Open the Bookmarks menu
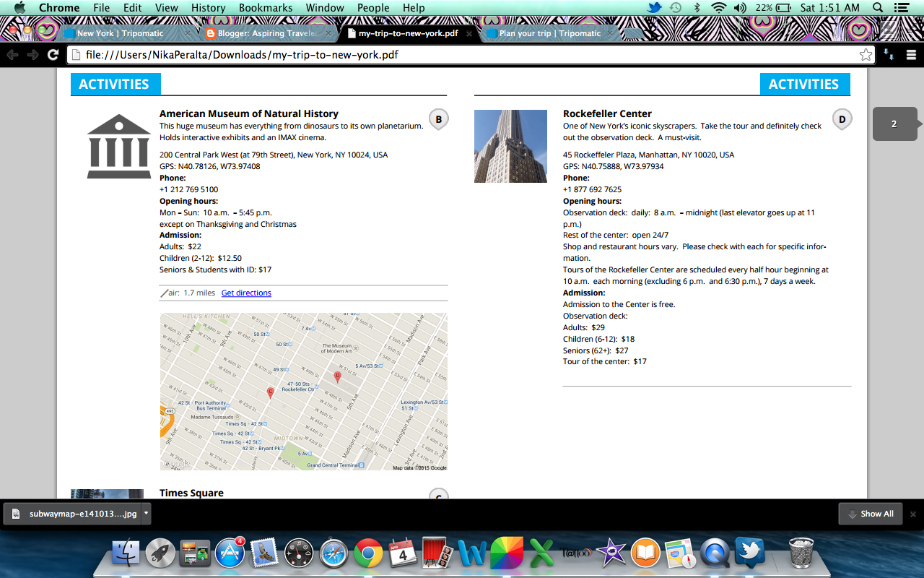The height and width of the screenshot is (578, 924). pos(266,8)
